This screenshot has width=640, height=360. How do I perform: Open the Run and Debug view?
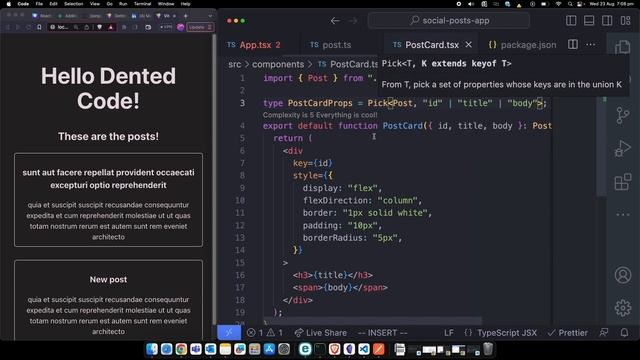click(x=622, y=149)
